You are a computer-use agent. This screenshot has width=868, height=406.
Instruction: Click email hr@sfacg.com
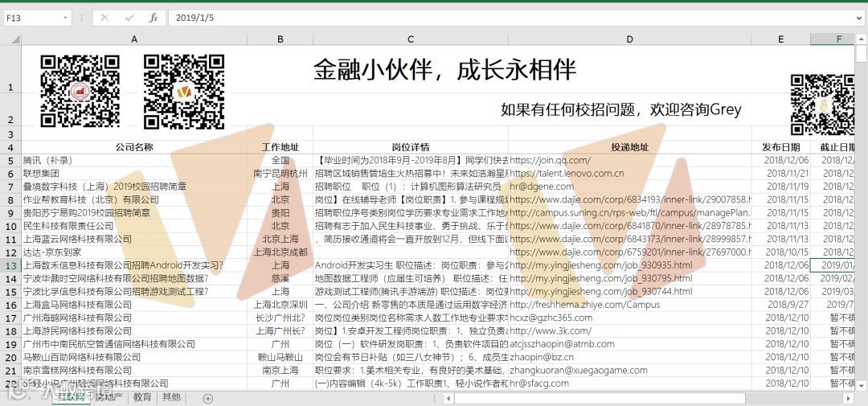pyautogui.click(x=539, y=383)
